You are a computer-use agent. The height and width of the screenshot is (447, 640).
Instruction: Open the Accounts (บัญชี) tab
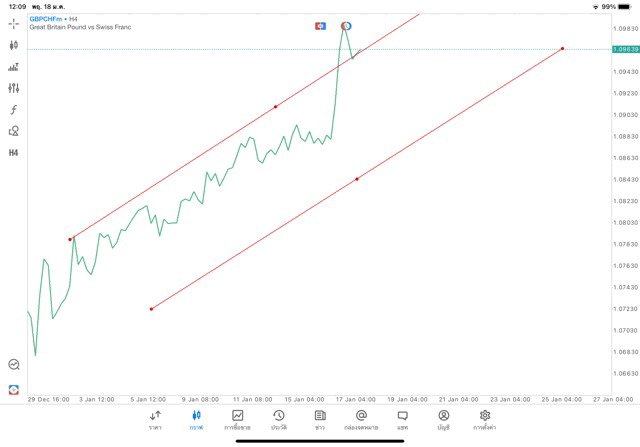coord(443,419)
